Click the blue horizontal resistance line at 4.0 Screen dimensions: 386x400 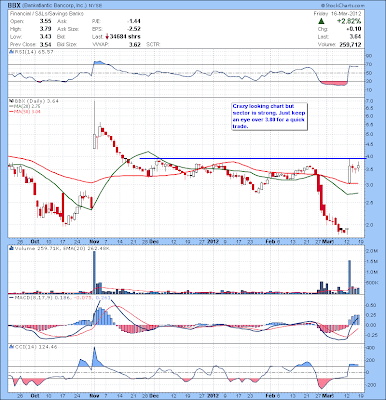click(252, 158)
